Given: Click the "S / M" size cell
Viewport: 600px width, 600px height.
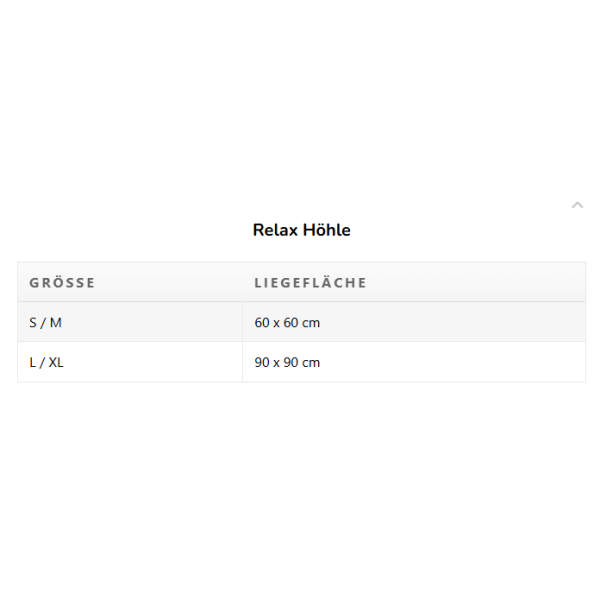Looking at the screenshot, I should click(x=45, y=323).
